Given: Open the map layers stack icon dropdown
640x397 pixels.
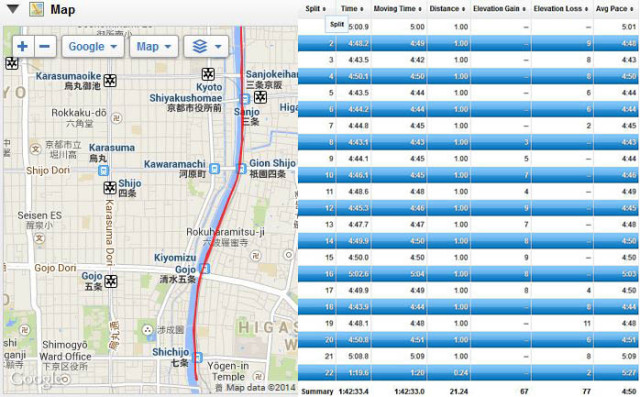Looking at the screenshot, I should click(x=206, y=47).
